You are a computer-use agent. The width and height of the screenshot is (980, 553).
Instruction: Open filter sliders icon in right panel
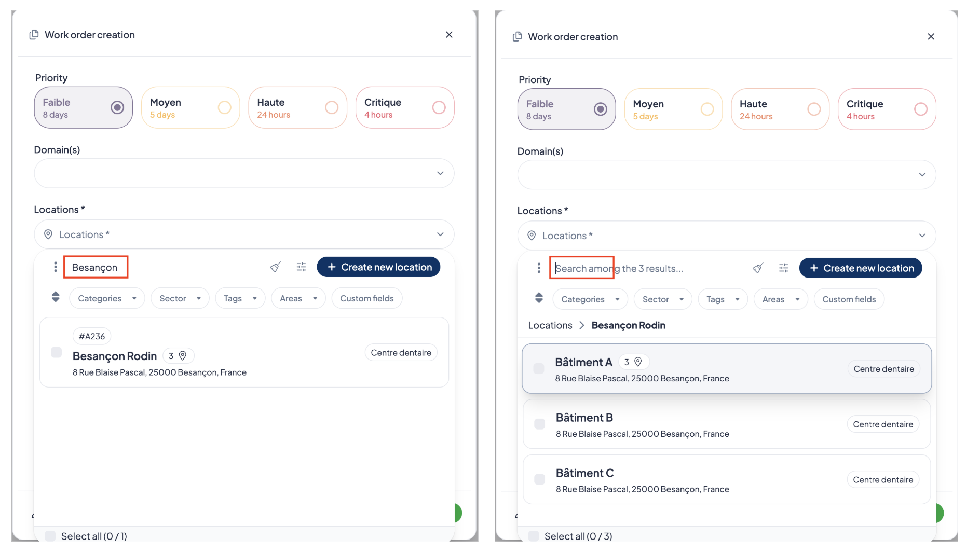[x=784, y=268]
